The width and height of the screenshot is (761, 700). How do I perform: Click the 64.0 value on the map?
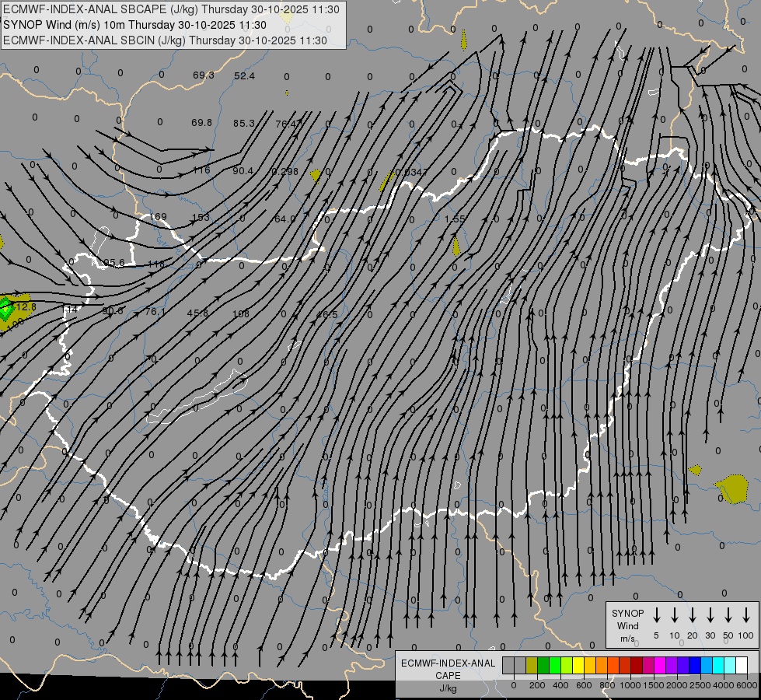285,219
